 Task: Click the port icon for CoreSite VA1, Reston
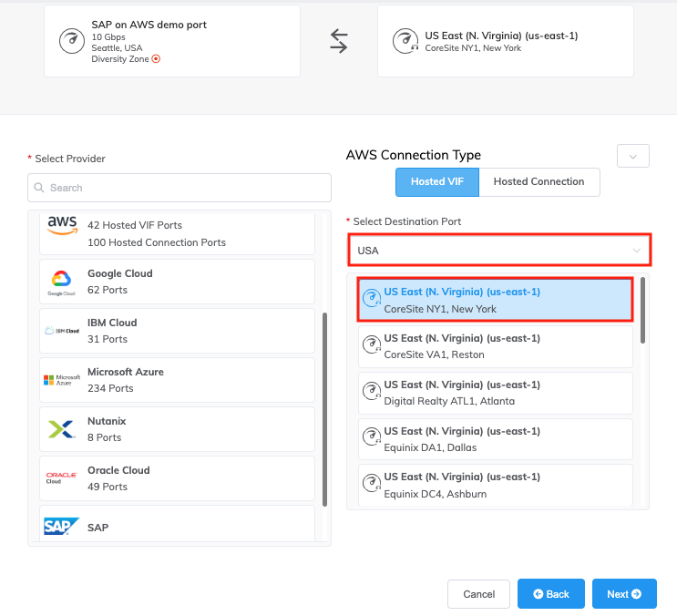pyautogui.click(x=372, y=344)
